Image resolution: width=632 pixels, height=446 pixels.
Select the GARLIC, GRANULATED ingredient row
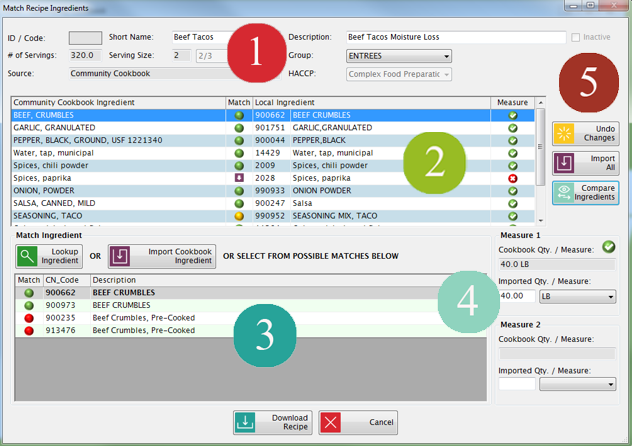click(118, 128)
